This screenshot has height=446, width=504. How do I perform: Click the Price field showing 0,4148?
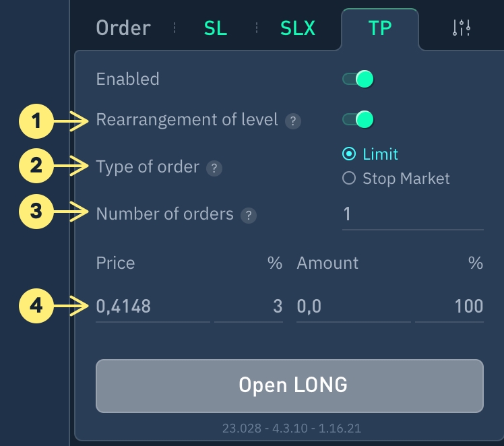pos(153,306)
